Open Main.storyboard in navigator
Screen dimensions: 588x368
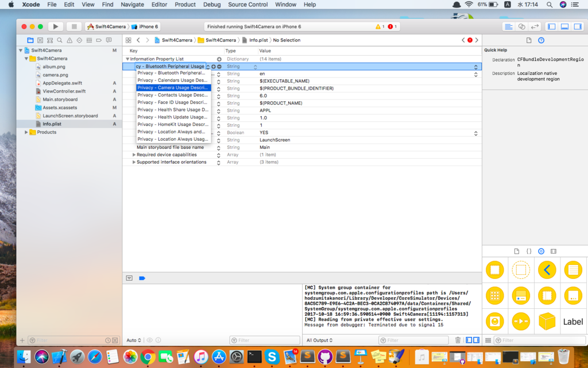click(60, 99)
